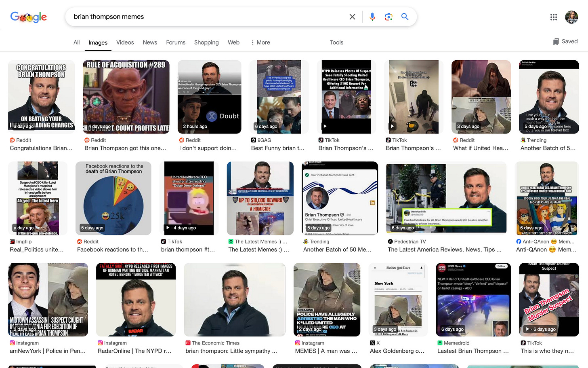Open 'Rule of Acquisition #289' thumbnail
The image size is (588, 368).
pos(126,97)
